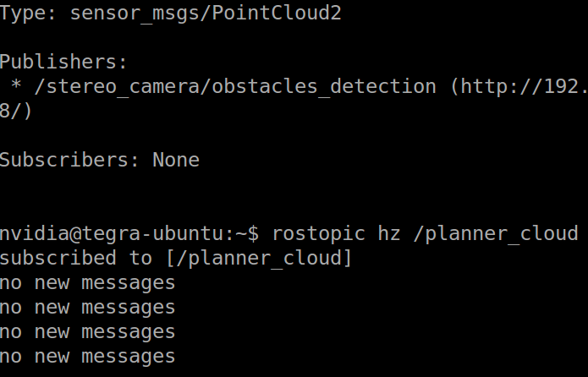
Task: Click /planner_cloud argument on the command line
Action: click(x=497, y=233)
